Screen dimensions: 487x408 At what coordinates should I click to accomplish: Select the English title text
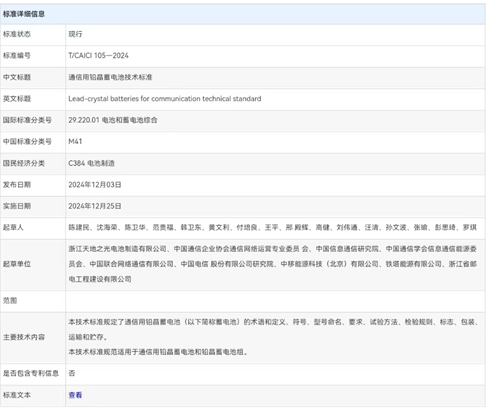[x=165, y=99]
